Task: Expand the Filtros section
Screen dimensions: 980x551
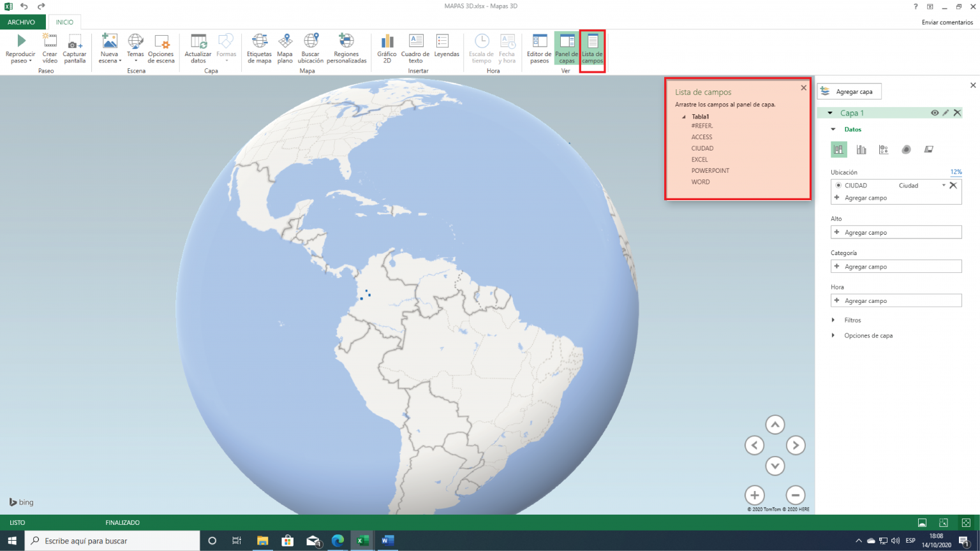Action: (x=833, y=320)
